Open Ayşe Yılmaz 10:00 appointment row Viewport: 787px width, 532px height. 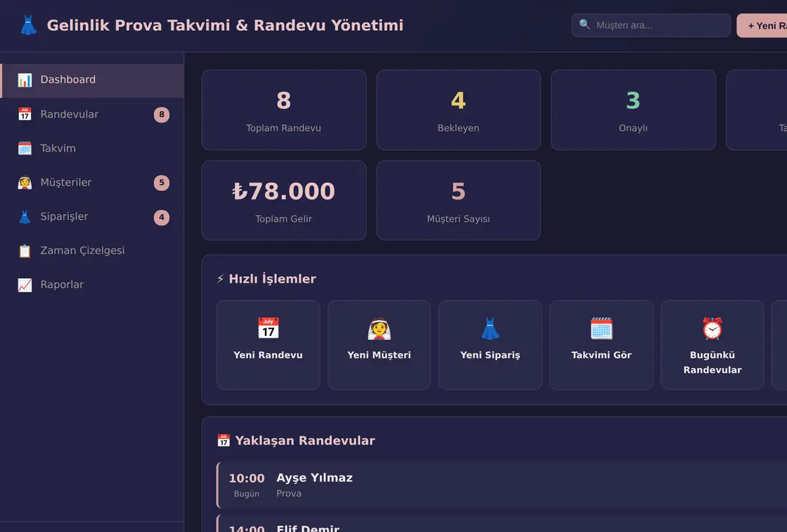502,485
